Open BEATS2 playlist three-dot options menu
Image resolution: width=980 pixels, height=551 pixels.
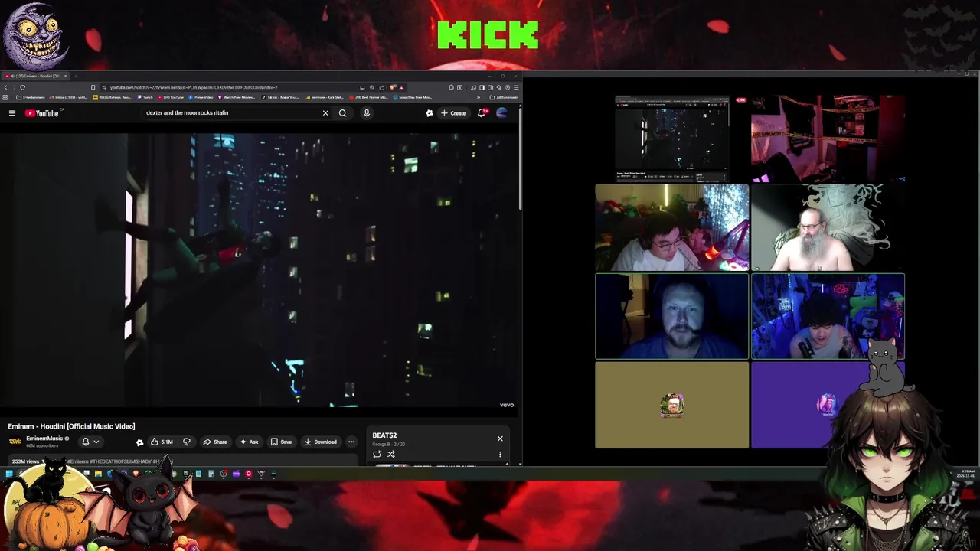[500, 455]
